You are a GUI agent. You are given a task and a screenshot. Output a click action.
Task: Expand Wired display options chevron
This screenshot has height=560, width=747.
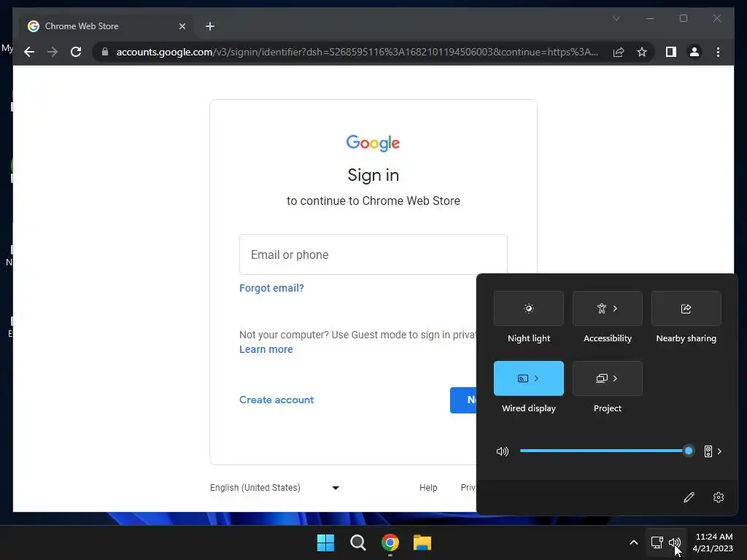(536, 378)
